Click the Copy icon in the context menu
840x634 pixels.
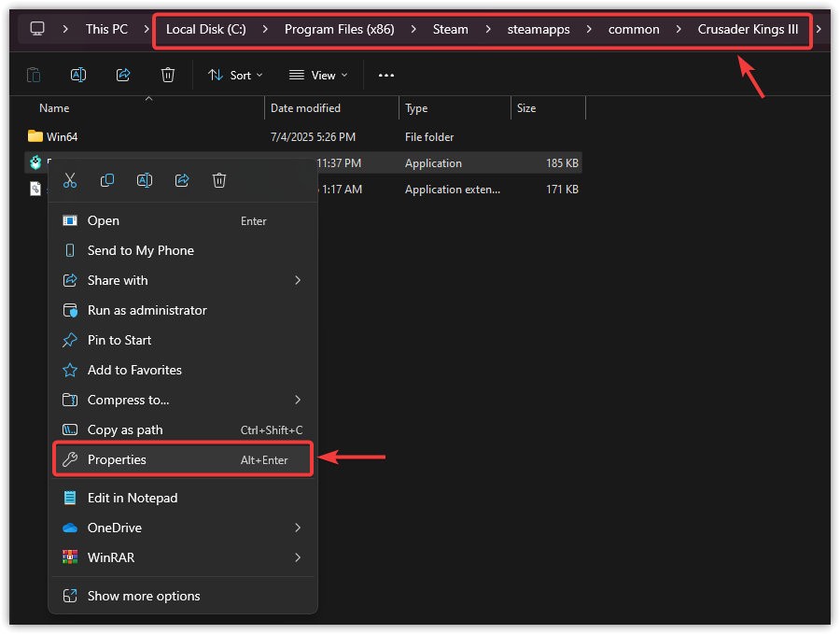(106, 180)
